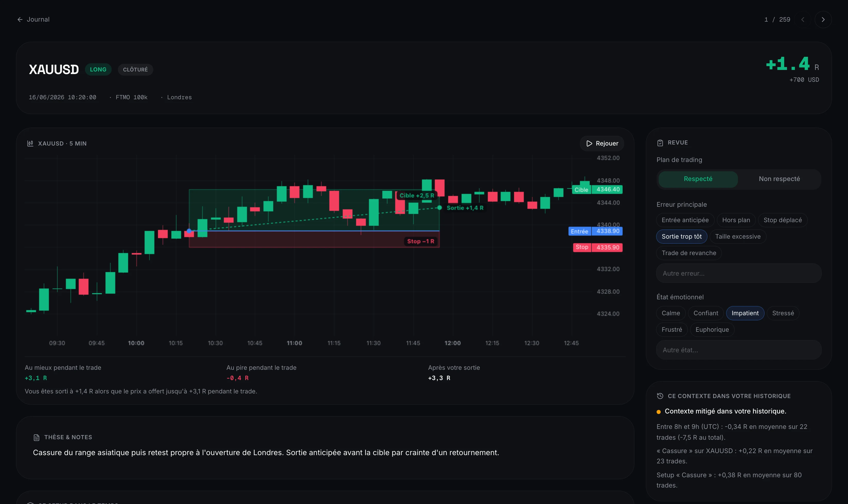The height and width of the screenshot is (504, 848).
Task: Deselect the Impatient emotional state
Action: click(745, 313)
